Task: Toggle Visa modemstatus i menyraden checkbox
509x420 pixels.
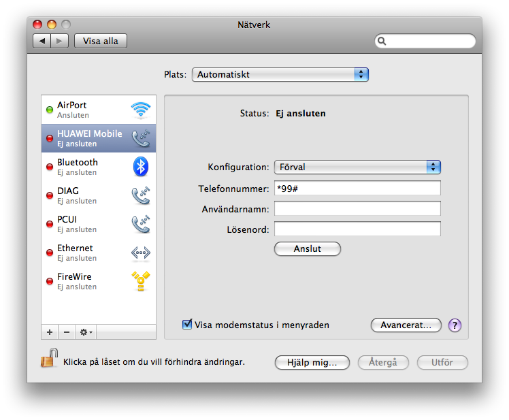Action: tap(187, 324)
